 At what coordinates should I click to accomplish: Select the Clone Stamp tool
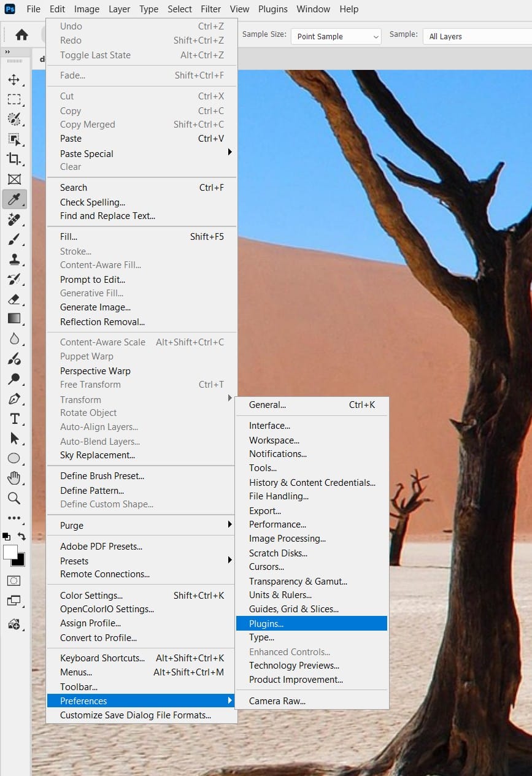point(14,259)
